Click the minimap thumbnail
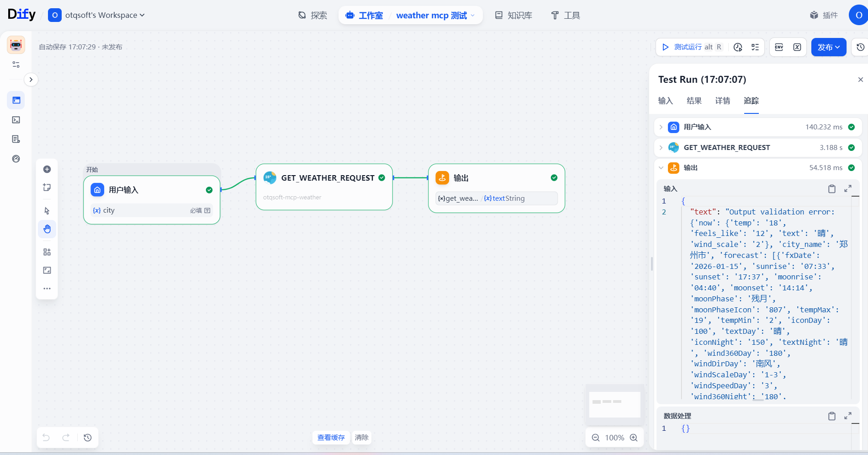 [x=615, y=405]
